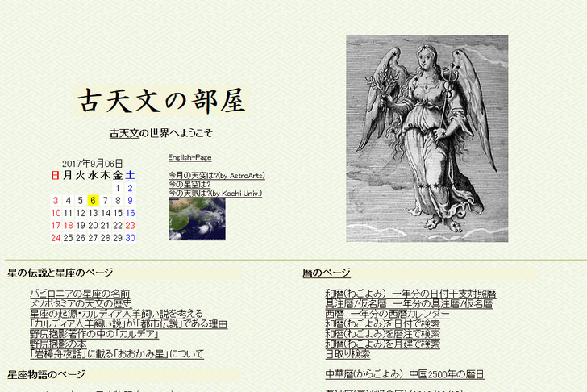
Task: Open バビロニアの星座の名前 link
Action: 80,294
